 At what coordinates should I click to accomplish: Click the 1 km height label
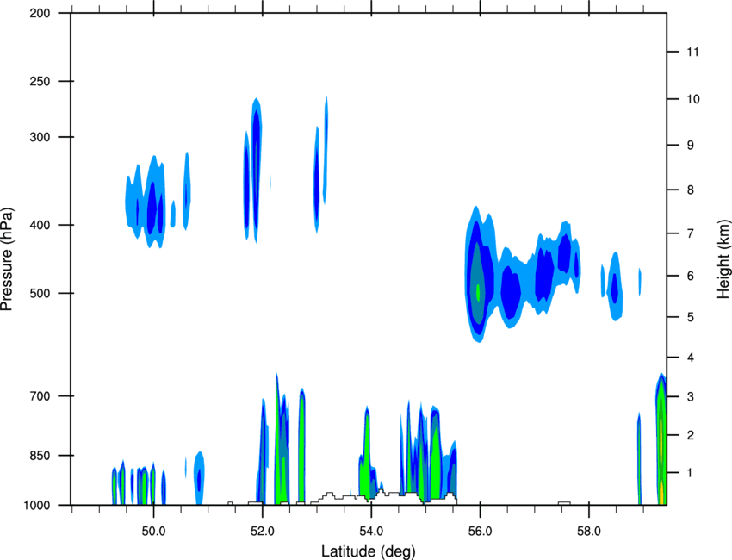pyautogui.click(x=691, y=473)
